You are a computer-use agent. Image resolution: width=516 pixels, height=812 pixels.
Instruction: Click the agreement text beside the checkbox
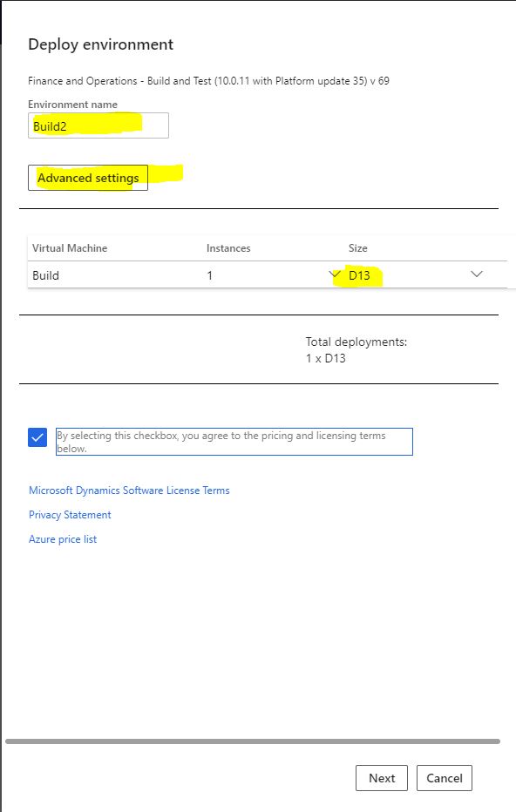coord(234,442)
